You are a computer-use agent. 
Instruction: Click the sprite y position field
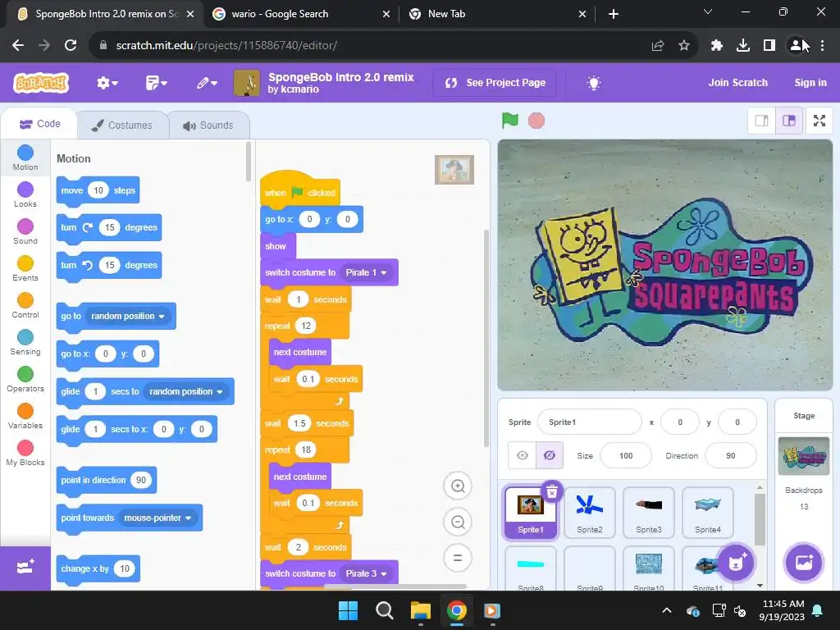[x=737, y=422]
